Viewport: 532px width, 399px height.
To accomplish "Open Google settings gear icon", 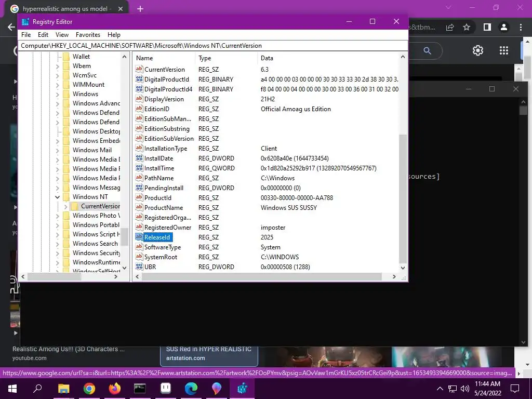I will click(478, 50).
